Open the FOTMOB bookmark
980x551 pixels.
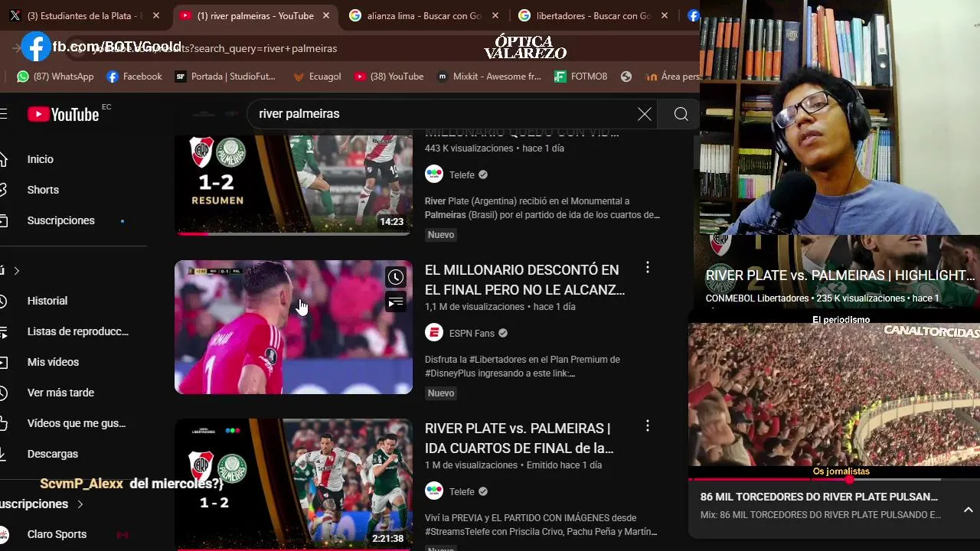pos(581,77)
